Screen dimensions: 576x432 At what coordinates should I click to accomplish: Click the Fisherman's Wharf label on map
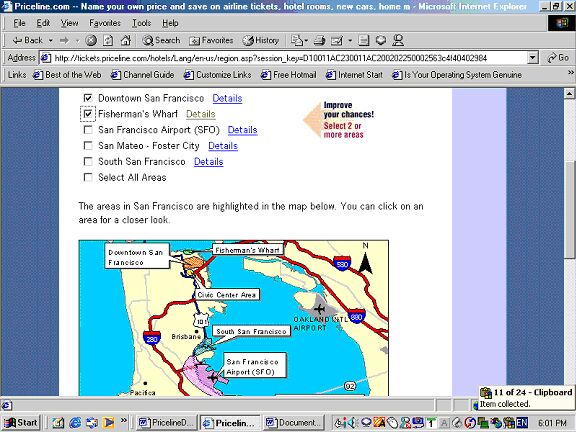pos(248,250)
